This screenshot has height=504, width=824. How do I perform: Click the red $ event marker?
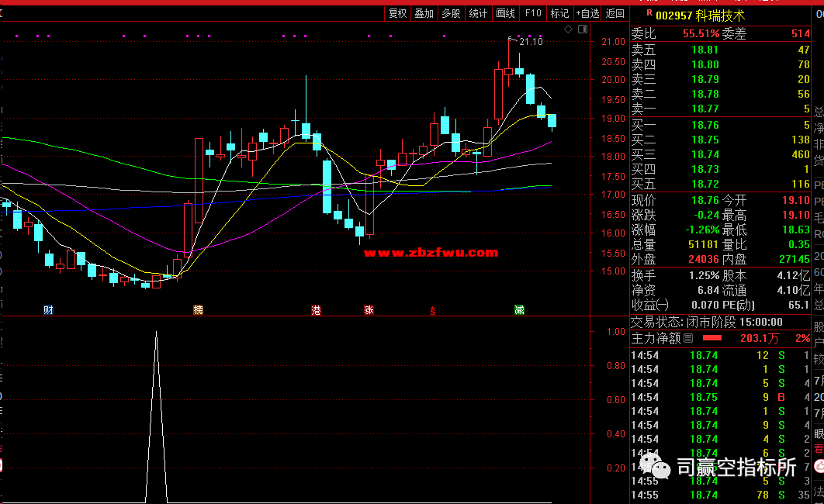tap(432, 311)
